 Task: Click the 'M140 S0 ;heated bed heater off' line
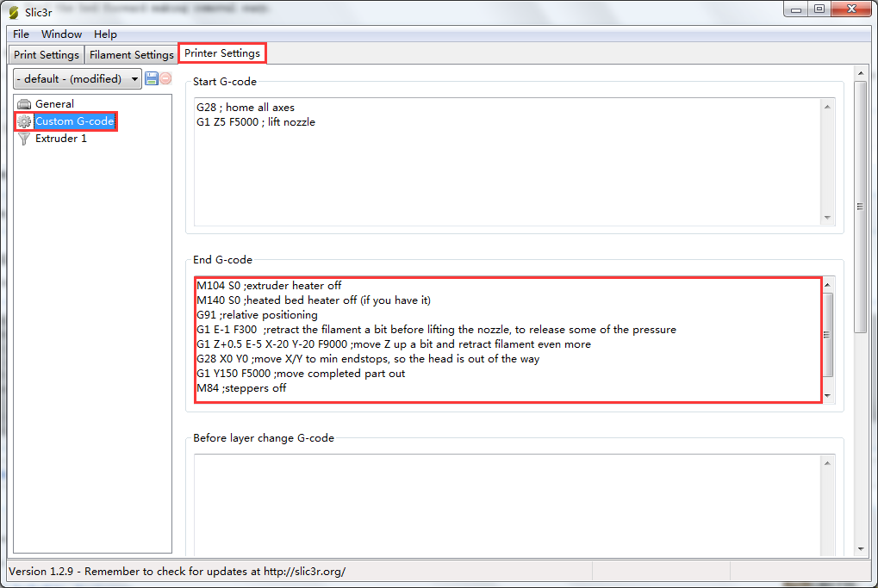point(314,300)
